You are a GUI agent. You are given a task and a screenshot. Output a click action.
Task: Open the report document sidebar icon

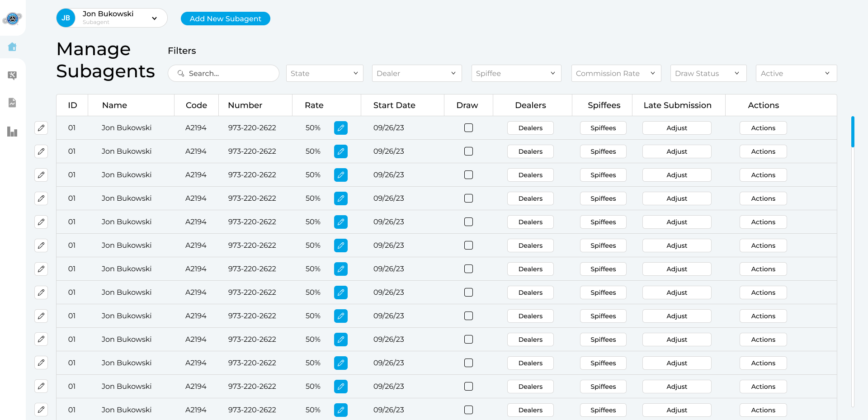click(12, 103)
